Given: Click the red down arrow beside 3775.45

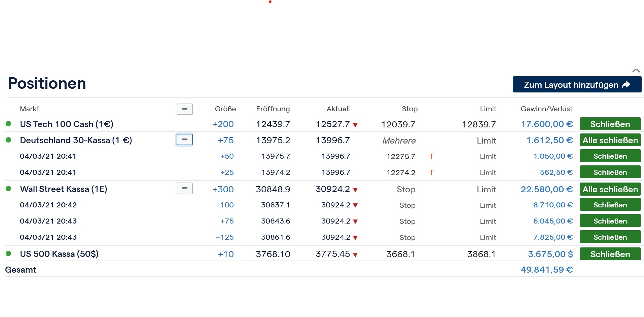Looking at the screenshot, I should (356, 254).
